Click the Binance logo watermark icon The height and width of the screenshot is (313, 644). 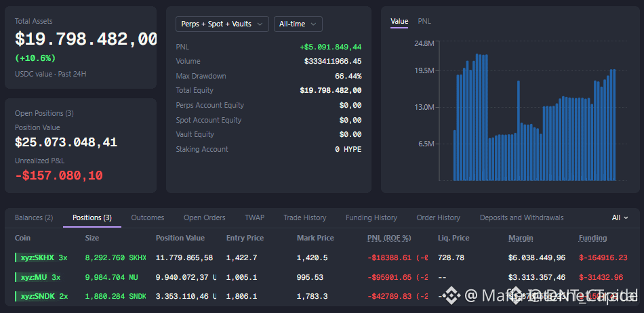tap(455, 296)
